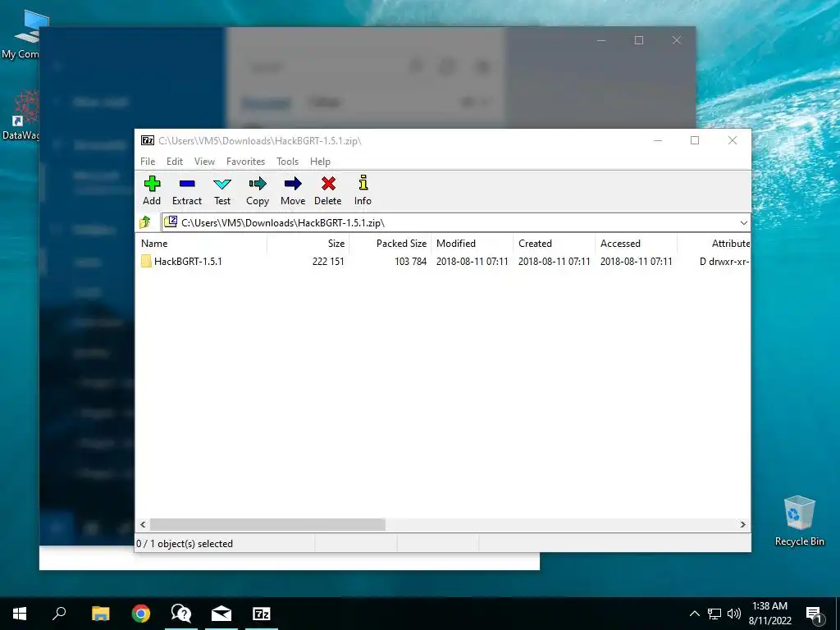Sort by the Modified column header
This screenshot has height=630, width=840.
pyautogui.click(x=472, y=243)
